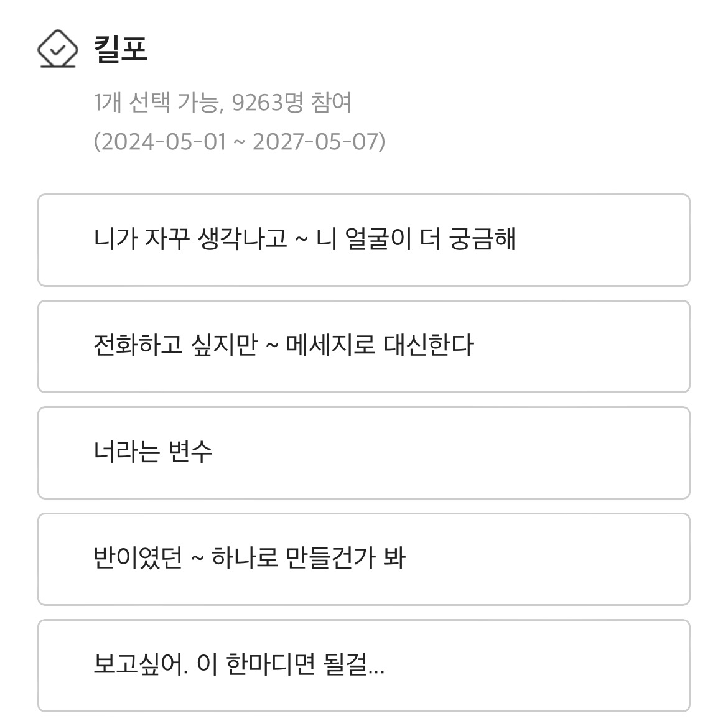The height and width of the screenshot is (726, 728).
Task: Click the poll checkmark diamond icon
Action: [58, 49]
